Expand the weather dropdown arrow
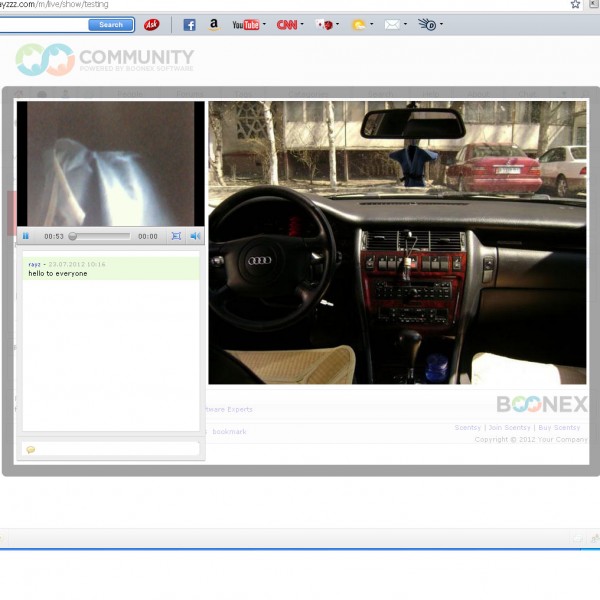Screen dimensions: 600x600 tap(372, 24)
